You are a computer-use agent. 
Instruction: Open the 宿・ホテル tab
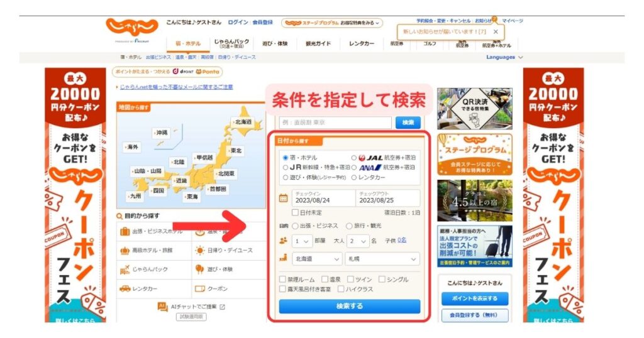[x=188, y=43]
